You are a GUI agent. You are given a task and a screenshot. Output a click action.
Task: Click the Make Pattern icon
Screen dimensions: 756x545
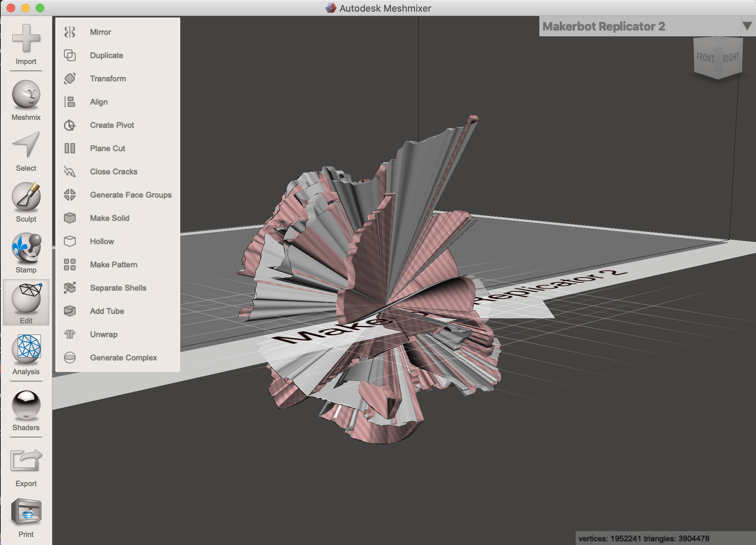(x=70, y=265)
